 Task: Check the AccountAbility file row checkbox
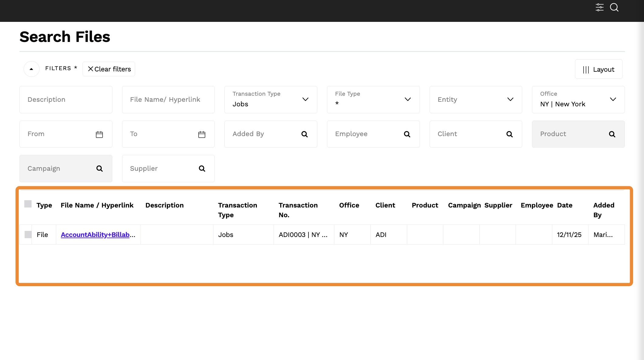(28, 235)
